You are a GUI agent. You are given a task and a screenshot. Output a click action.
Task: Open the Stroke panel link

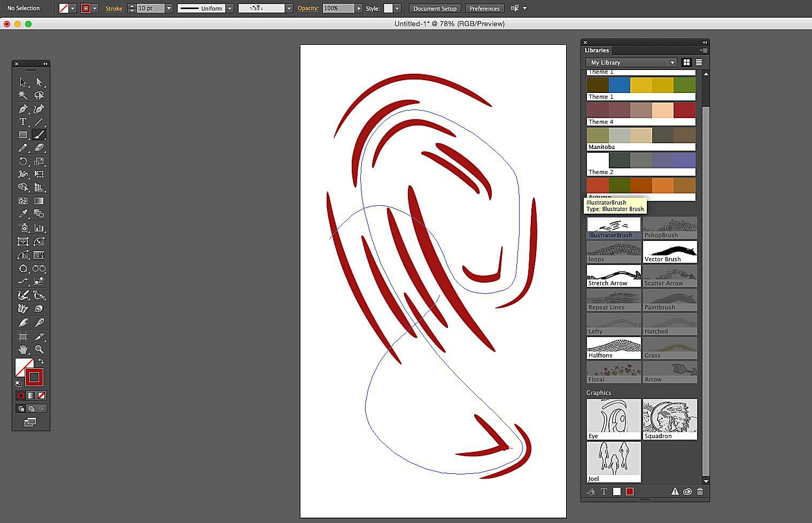click(114, 9)
